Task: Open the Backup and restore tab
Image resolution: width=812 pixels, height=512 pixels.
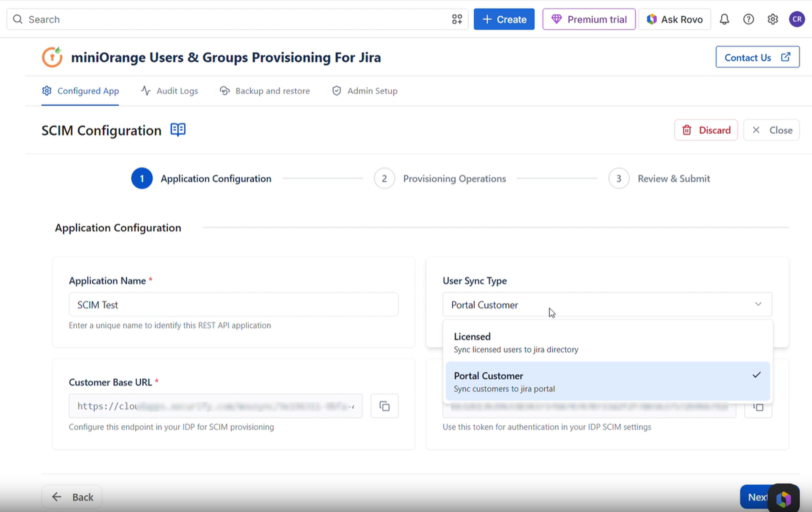Action: (265, 91)
